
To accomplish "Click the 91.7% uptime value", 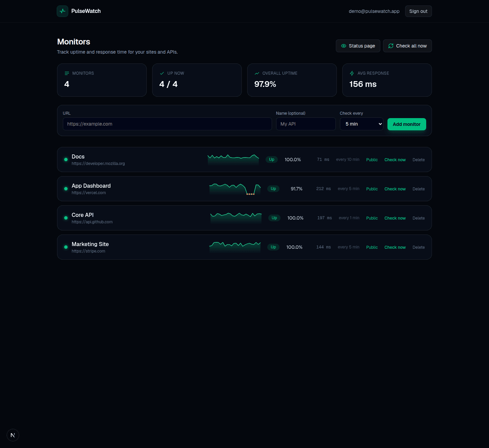I will pyautogui.click(x=296, y=189).
